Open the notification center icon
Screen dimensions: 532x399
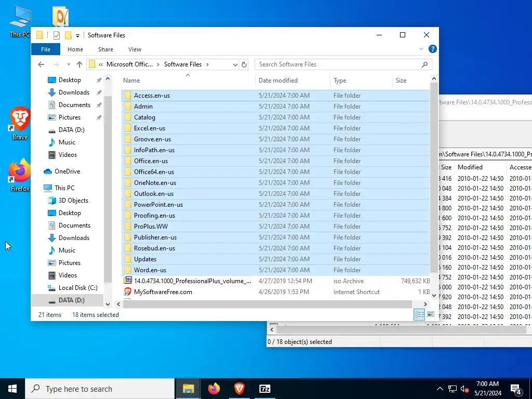click(516, 390)
